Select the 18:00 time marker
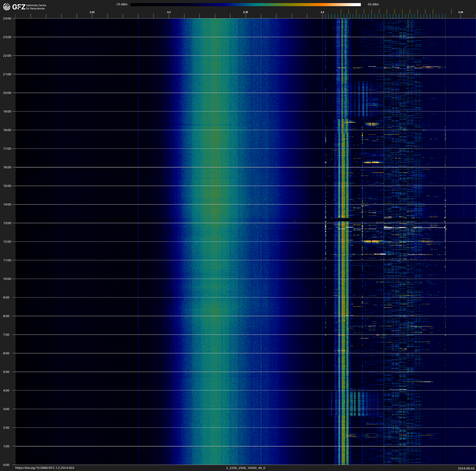 point(7,130)
